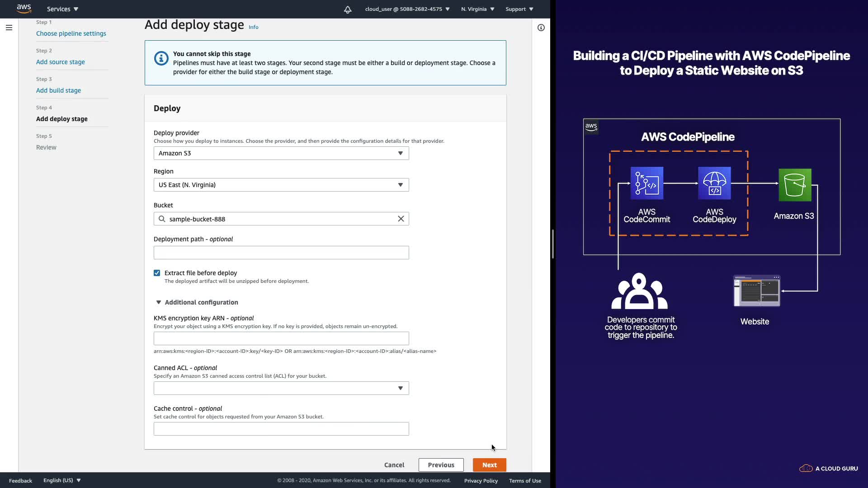Click the Deployment path input field
The height and width of the screenshot is (488, 868).
coord(281,253)
